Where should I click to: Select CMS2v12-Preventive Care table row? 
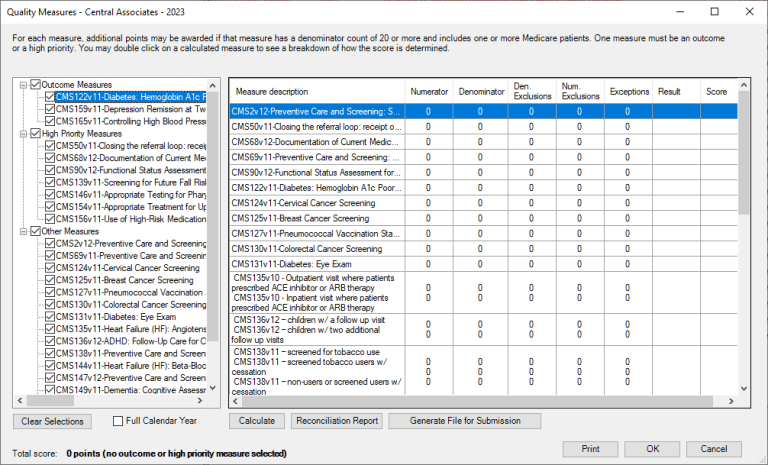tap(483, 112)
